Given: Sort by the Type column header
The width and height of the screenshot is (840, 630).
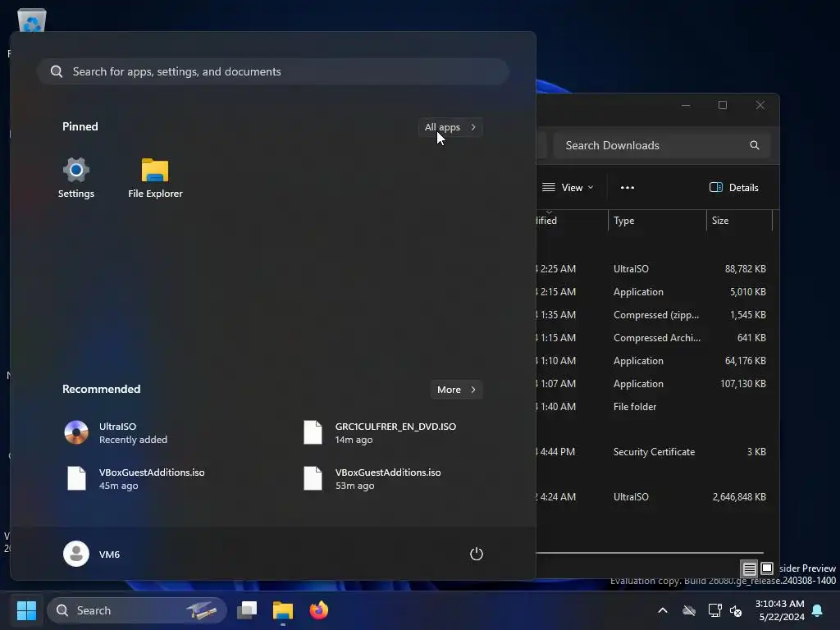Looking at the screenshot, I should [x=657, y=220].
